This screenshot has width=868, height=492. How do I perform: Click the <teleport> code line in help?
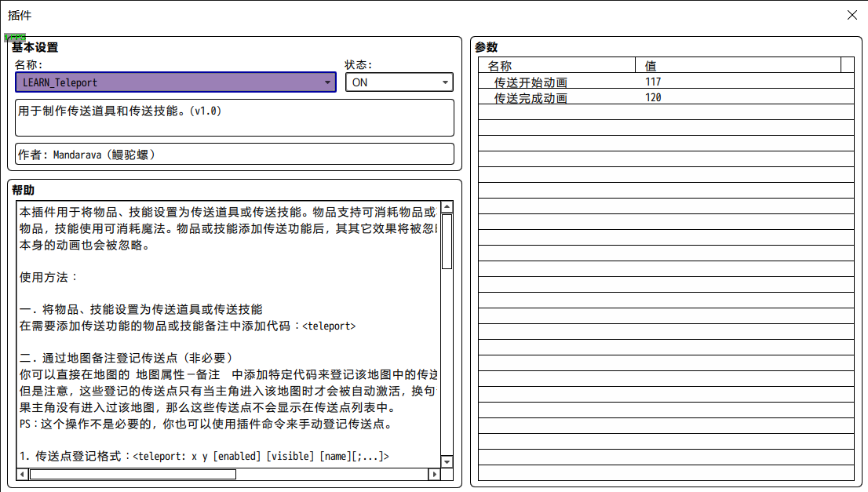187,326
